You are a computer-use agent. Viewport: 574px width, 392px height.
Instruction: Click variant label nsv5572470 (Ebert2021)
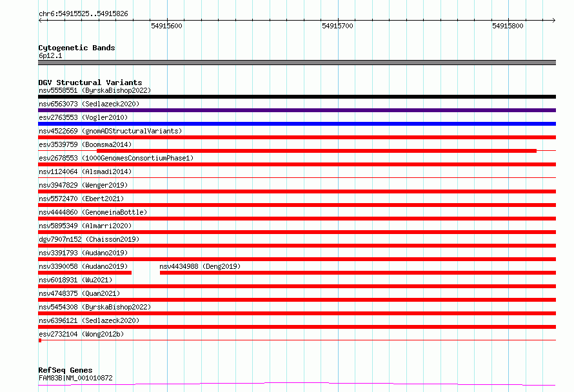[81, 199]
